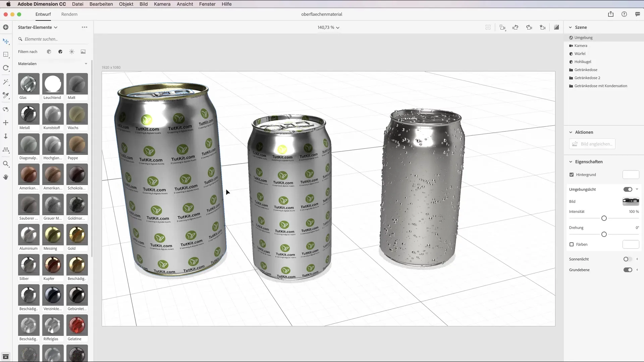Filter assets by models
Screen dimensions: 644x362
pos(49,52)
